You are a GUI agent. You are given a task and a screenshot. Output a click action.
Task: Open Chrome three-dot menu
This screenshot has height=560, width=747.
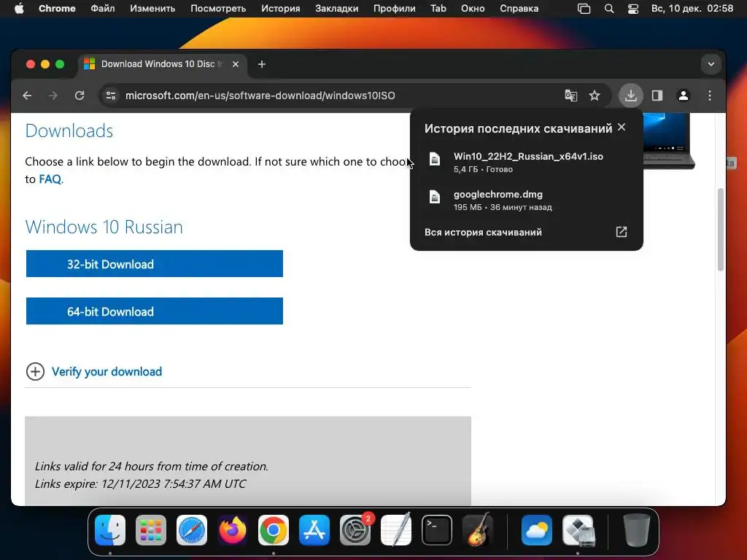(709, 96)
